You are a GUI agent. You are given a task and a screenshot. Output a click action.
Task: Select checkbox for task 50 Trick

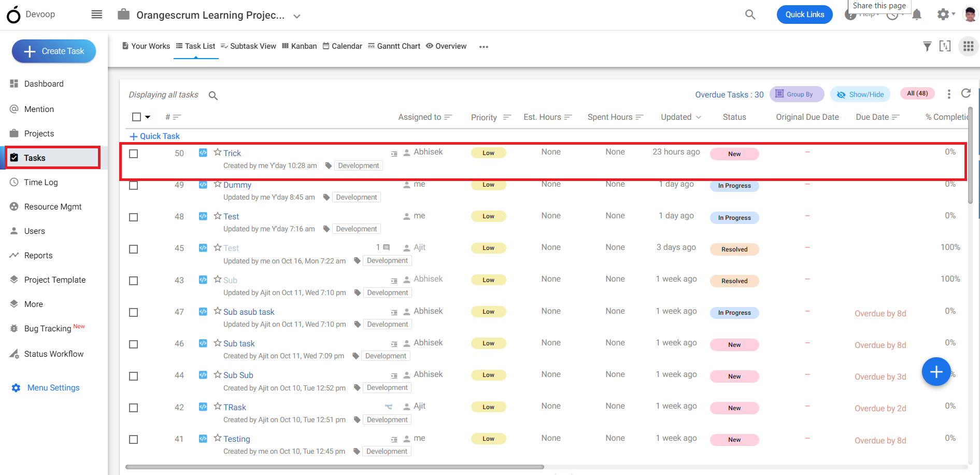click(x=134, y=153)
